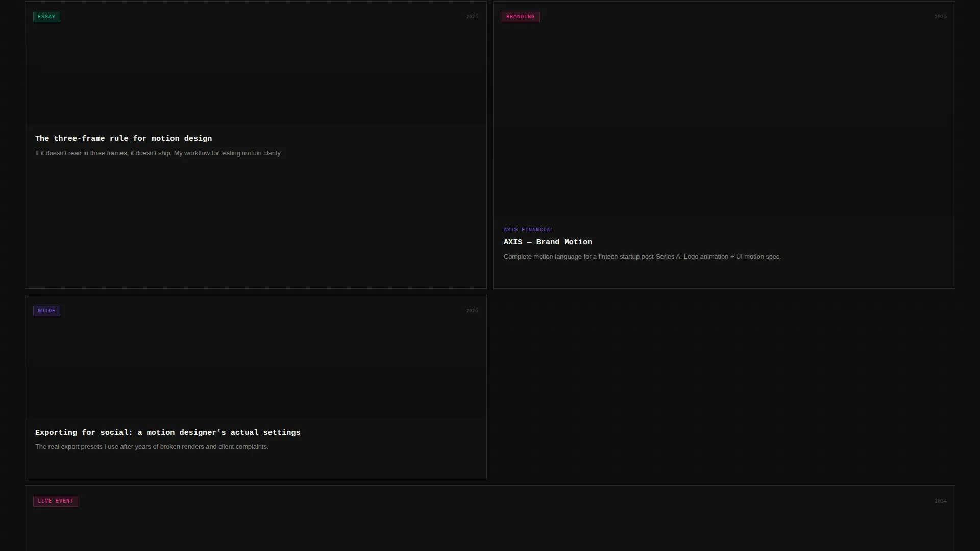Open 'Exporting for social' guide title

click(167, 433)
